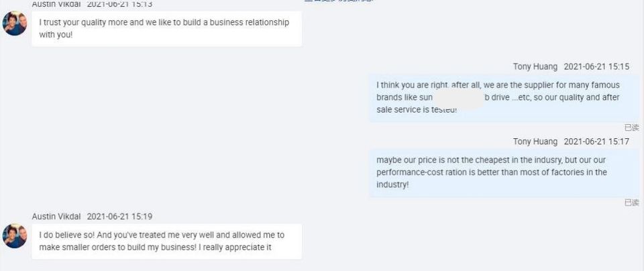Select the "I do believe so!" message bubble
The height and width of the screenshot is (271, 644).
point(166,241)
